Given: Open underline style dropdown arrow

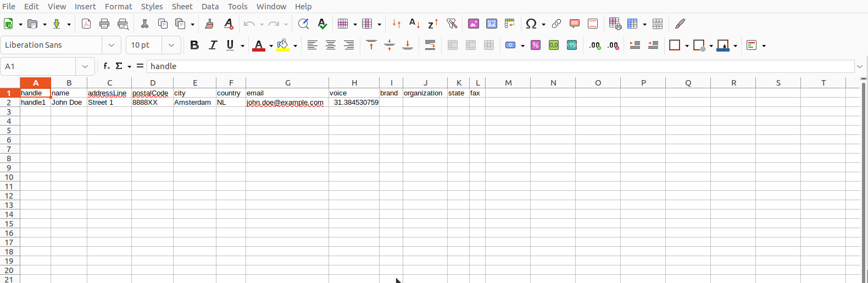Looking at the screenshot, I should (x=242, y=46).
